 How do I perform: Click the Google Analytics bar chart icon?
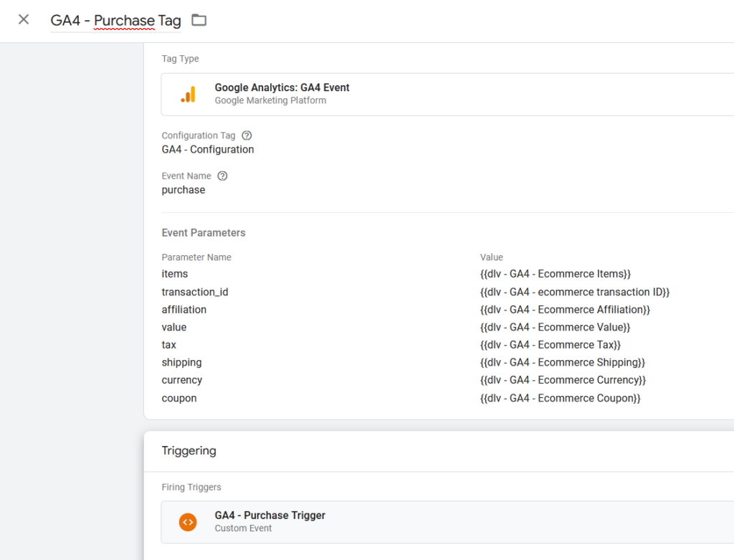188,94
